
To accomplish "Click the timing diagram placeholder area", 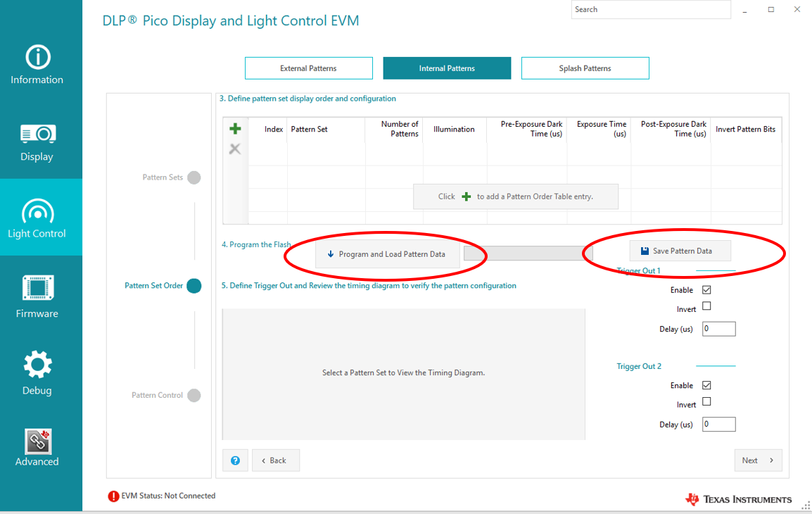I will point(404,374).
